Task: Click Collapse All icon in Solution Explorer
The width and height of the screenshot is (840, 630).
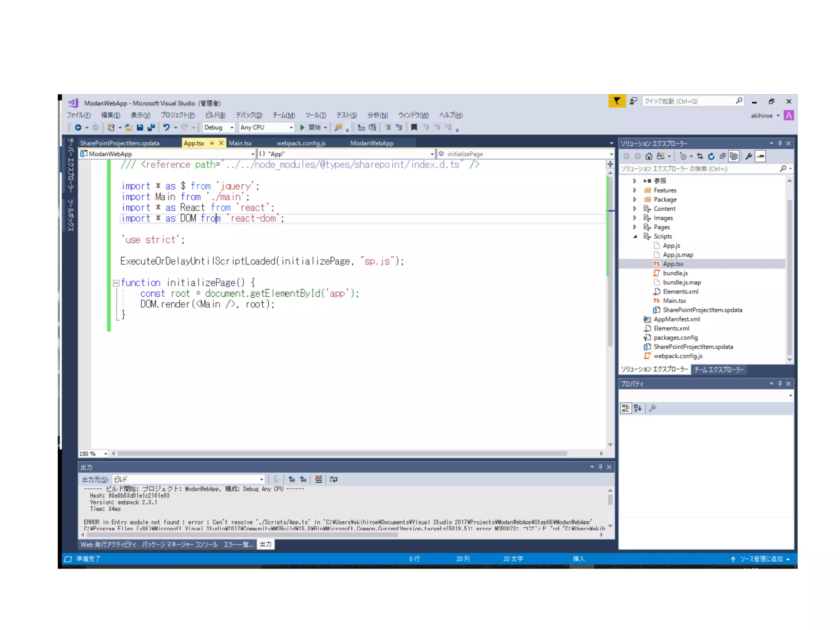Action: click(722, 156)
